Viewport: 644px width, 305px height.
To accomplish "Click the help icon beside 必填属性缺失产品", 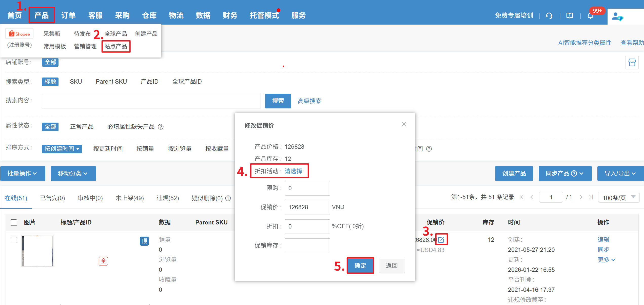I will (161, 127).
